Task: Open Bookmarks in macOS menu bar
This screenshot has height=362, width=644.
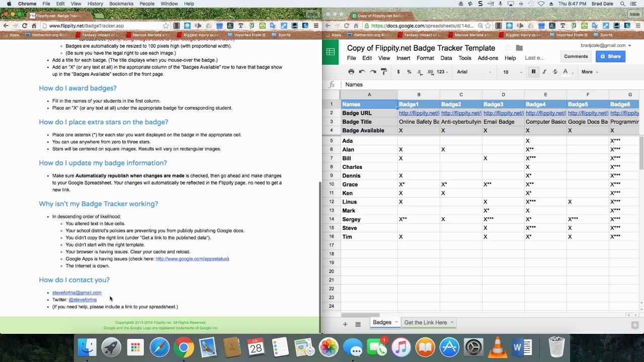Action: point(121,4)
